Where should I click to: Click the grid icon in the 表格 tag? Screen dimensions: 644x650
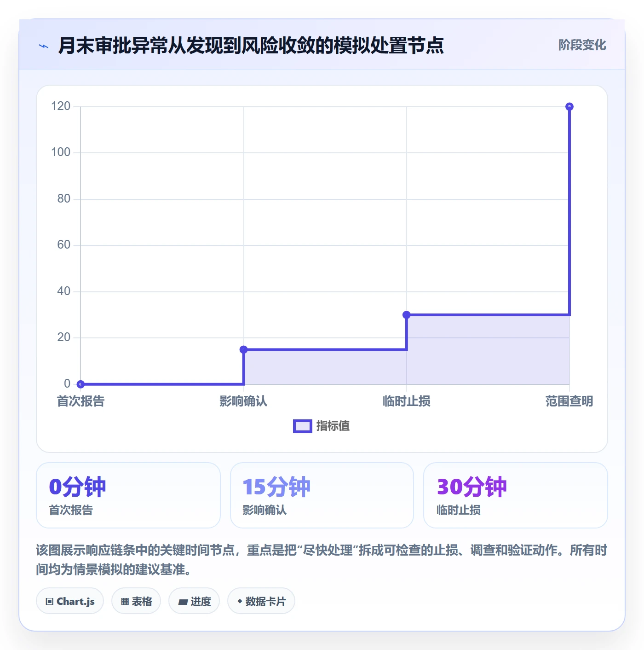(x=125, y=602)
